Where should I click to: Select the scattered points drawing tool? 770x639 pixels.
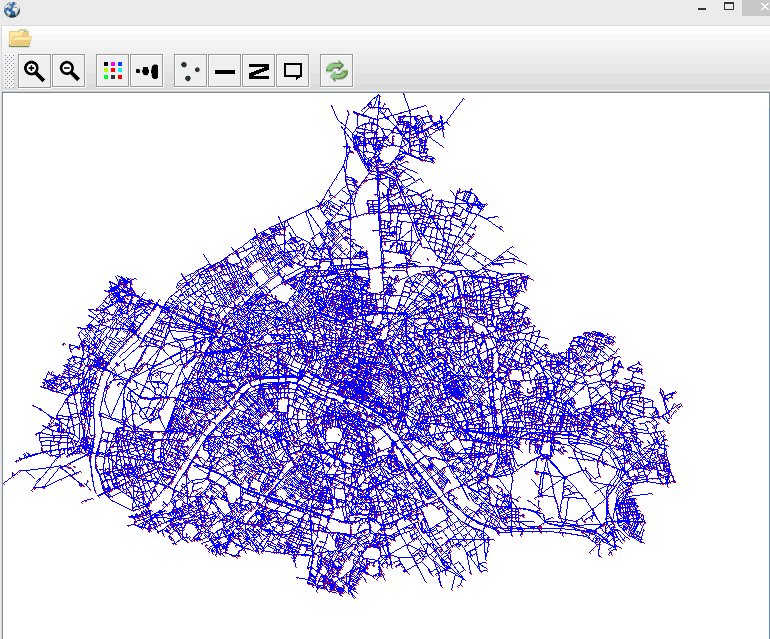click(191, 71)
